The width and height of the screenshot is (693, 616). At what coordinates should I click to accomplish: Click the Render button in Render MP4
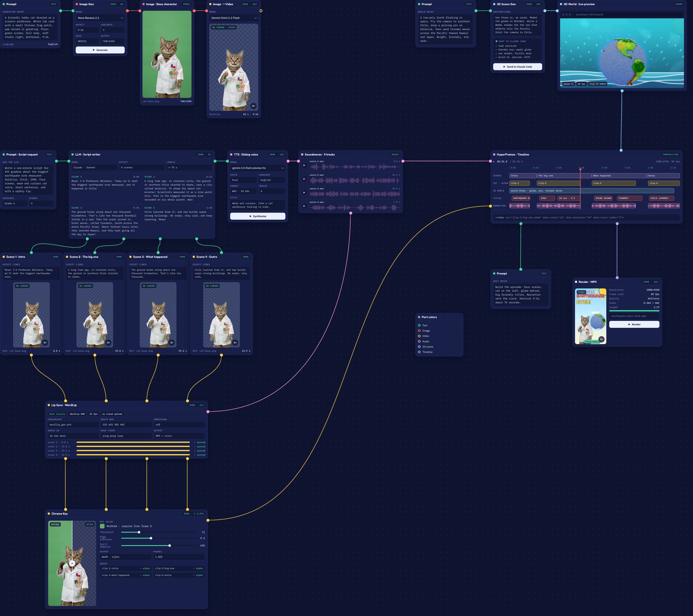634,324
